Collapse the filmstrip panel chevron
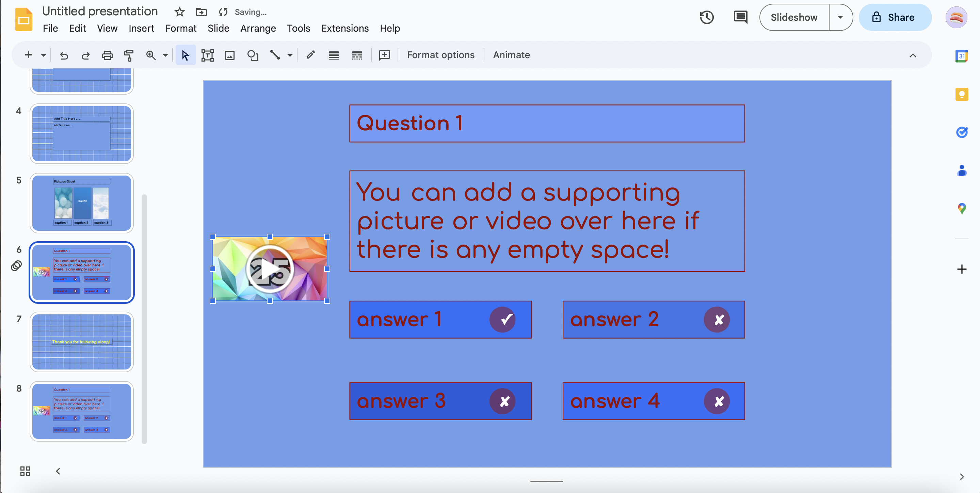The width and height of the screenshot is (980, 493). [x=58, y=471]
